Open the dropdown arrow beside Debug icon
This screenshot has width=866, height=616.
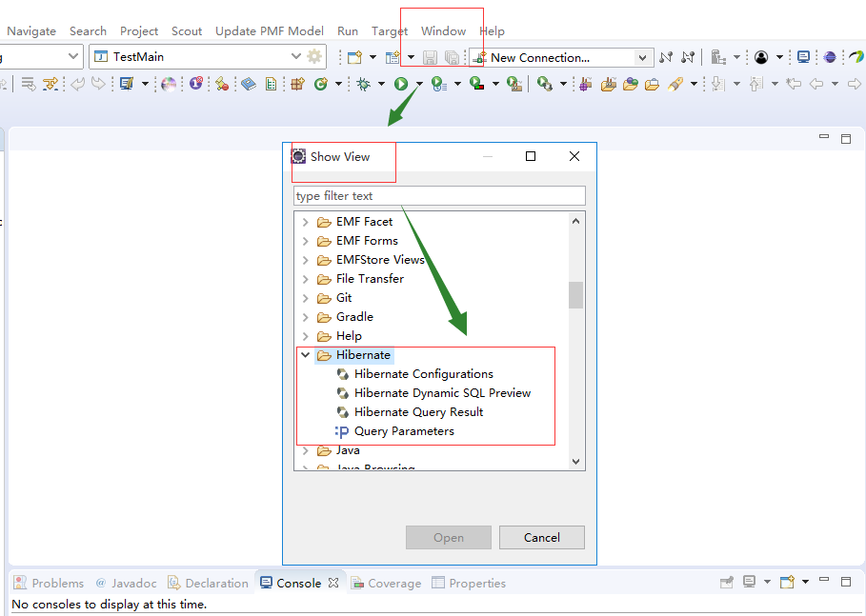381,84
